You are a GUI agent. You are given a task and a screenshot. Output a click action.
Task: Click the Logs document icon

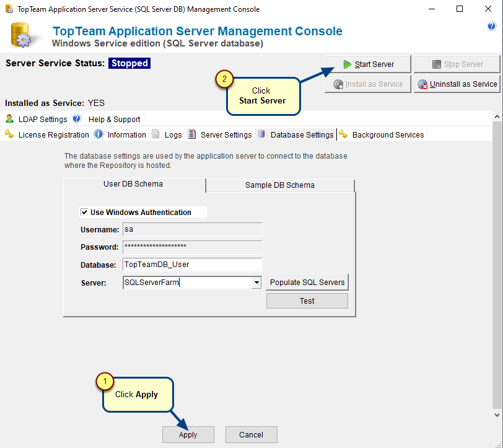[x=155, y=134]
